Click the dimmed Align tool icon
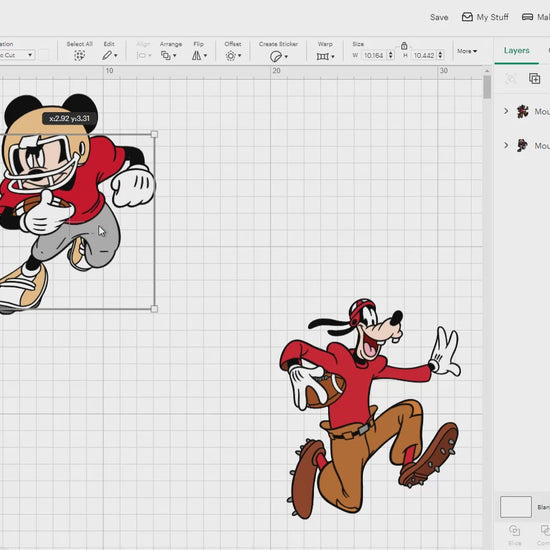Viewport: 550px width, 550px height. (x=141, y=55)
